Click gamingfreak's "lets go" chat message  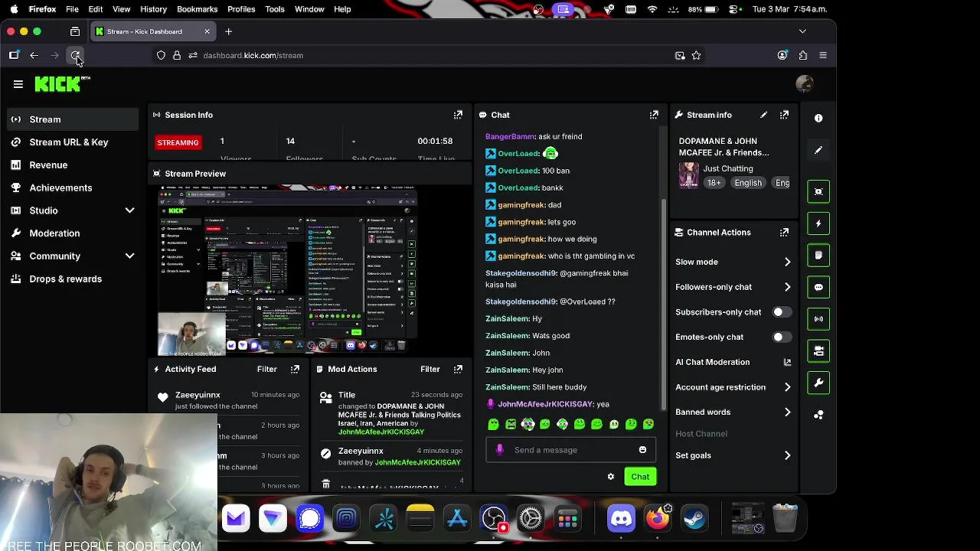pos(561,222)
